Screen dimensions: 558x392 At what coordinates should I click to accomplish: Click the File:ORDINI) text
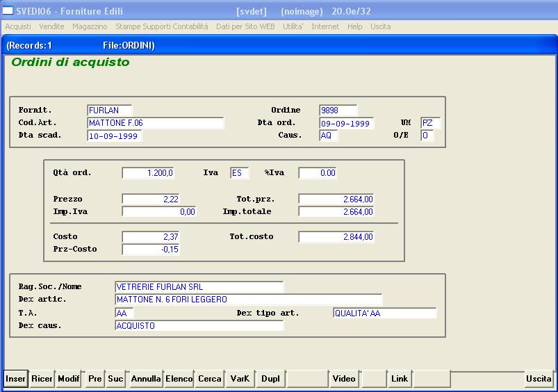tap(129, 46)
